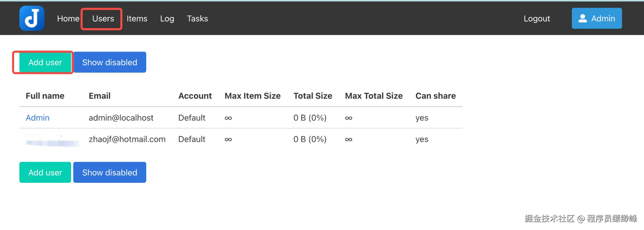The height and width of the screenshot is (230, 644).
Task: Open the Admin profile button with user icon
Action: tap(596, 18)
